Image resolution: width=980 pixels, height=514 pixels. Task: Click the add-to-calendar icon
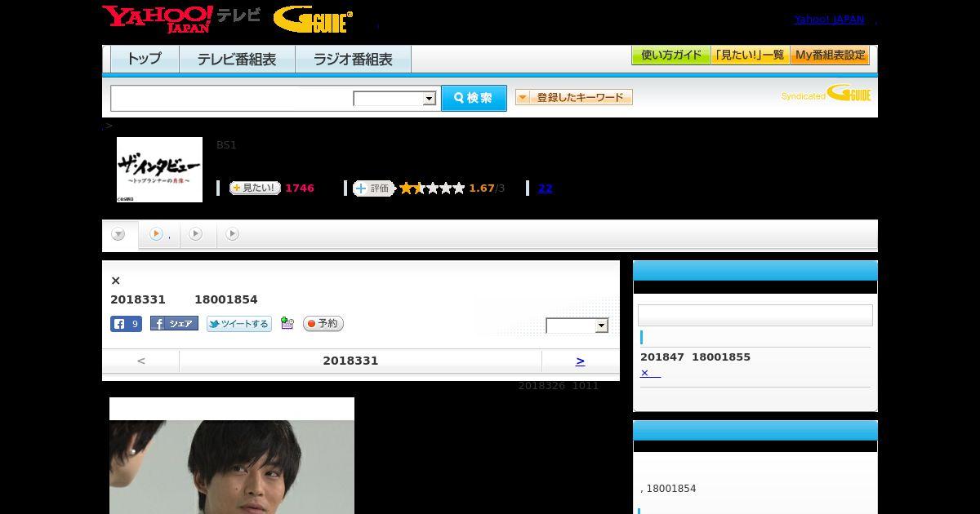287,323
